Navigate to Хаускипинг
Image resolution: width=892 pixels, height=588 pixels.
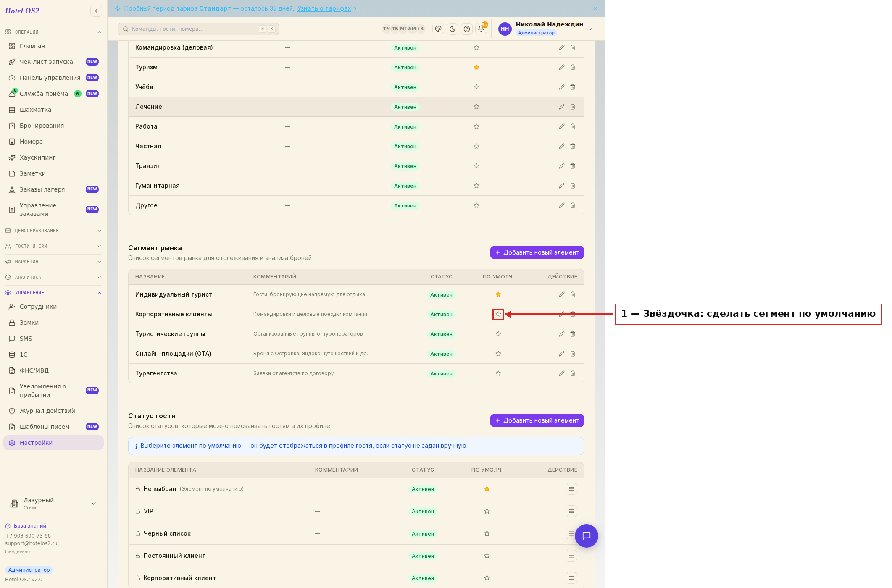(53, 157)
